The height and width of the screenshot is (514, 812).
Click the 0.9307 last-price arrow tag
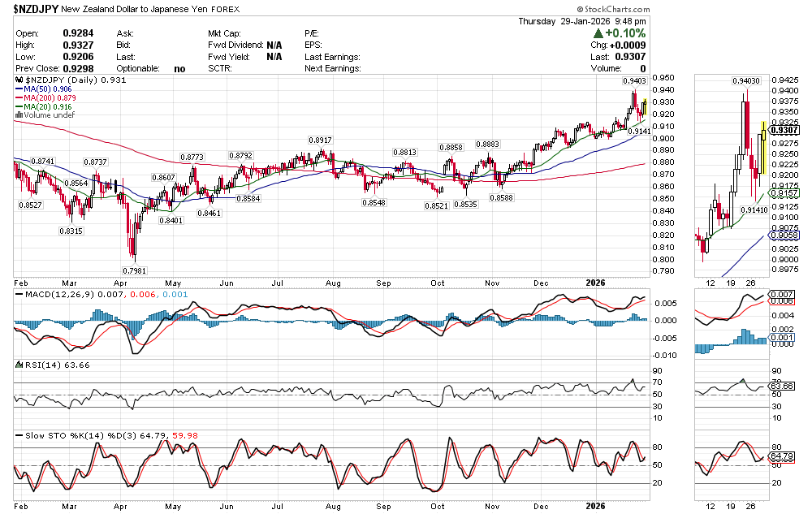(x=785, y=130)
